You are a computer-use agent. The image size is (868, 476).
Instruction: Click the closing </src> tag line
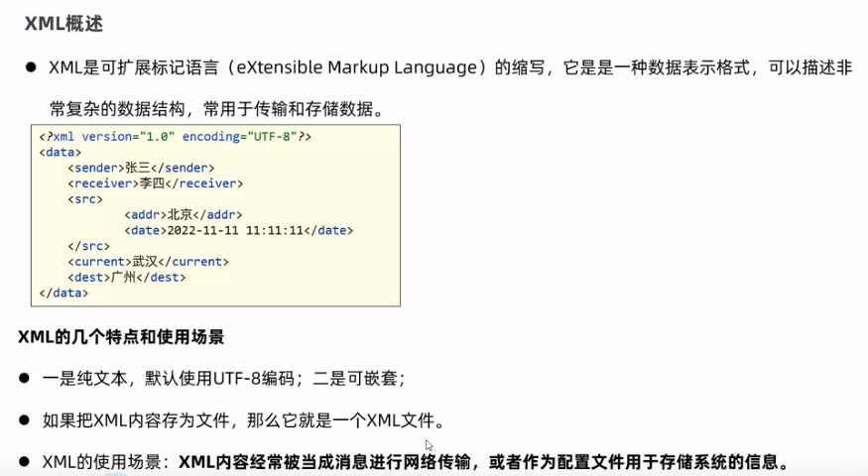pos(88,246)
